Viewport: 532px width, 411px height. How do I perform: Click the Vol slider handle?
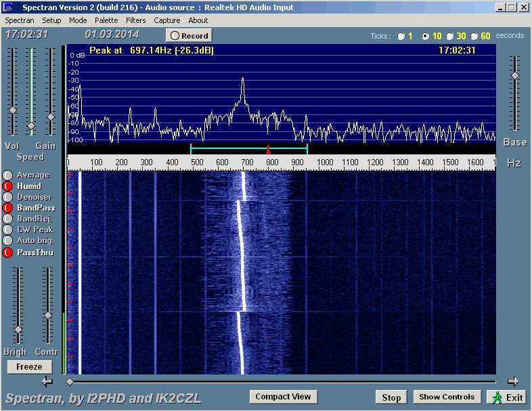coord(12,110)
